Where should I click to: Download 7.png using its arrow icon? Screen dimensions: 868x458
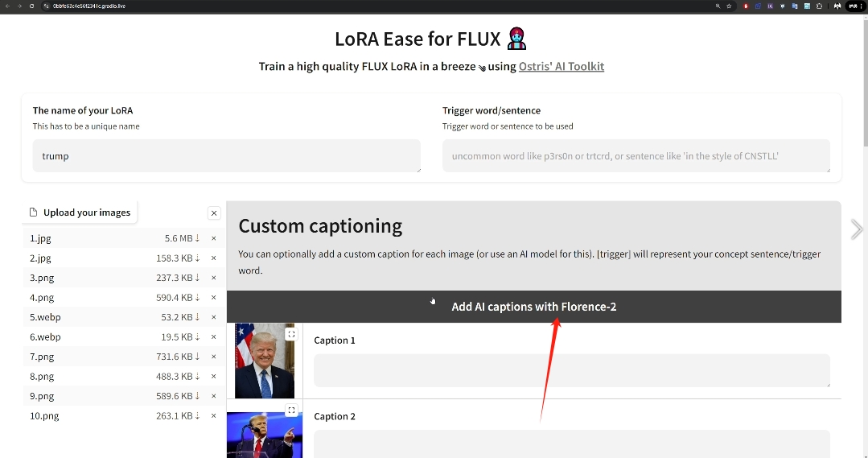click(197, 357)
